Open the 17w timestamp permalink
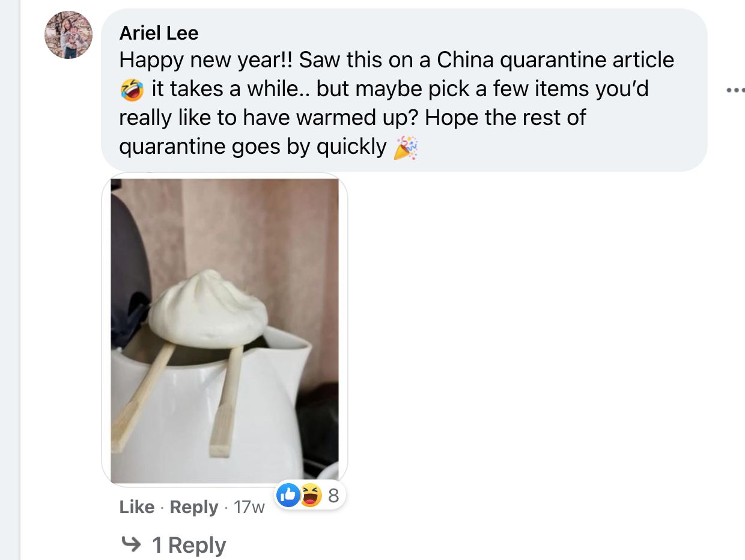This screenshot has width=745, height=560. click(x=249, y=508)
